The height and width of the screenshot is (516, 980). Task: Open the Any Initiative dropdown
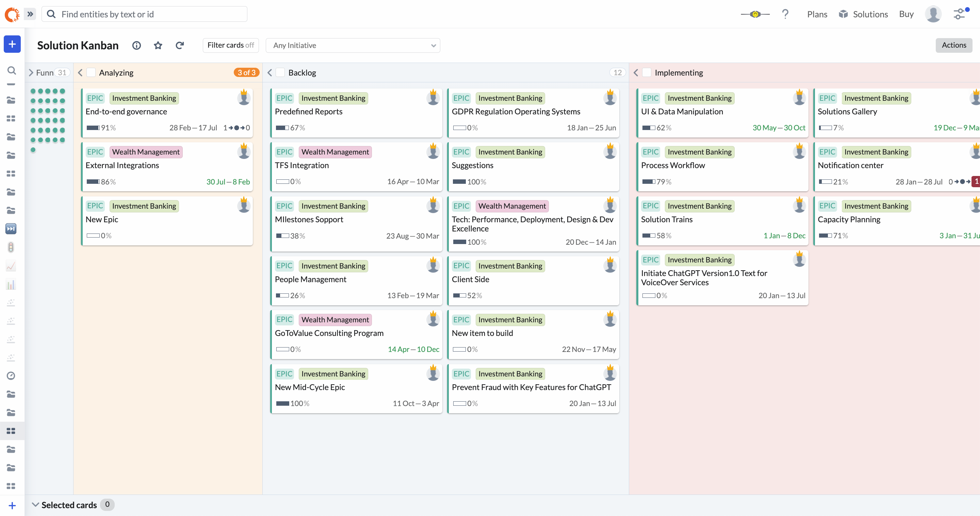pos(353,45)
